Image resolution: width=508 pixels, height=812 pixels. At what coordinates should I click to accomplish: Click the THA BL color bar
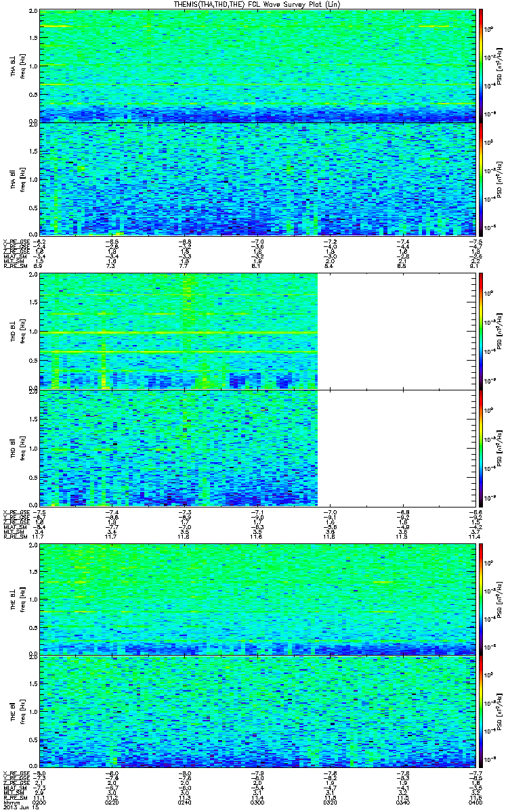(482, 66)
